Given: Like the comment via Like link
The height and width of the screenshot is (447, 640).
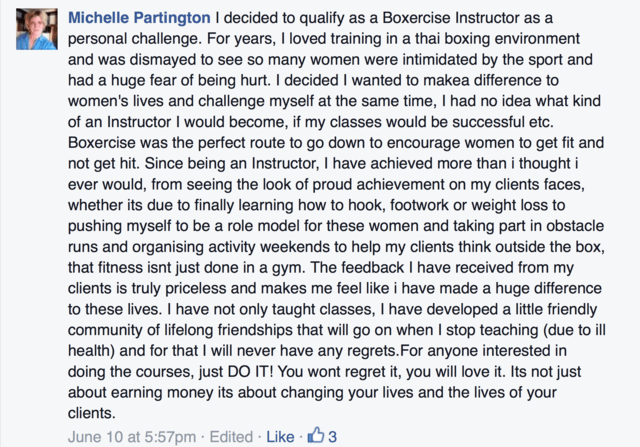Looking at the screenshot, I should tap(280, 437).
